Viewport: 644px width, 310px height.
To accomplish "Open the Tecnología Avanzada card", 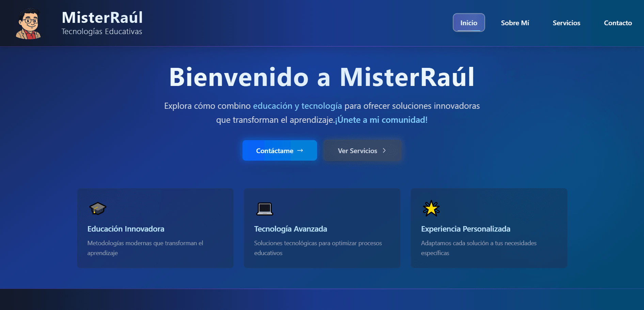I will (x=322, y=228).
